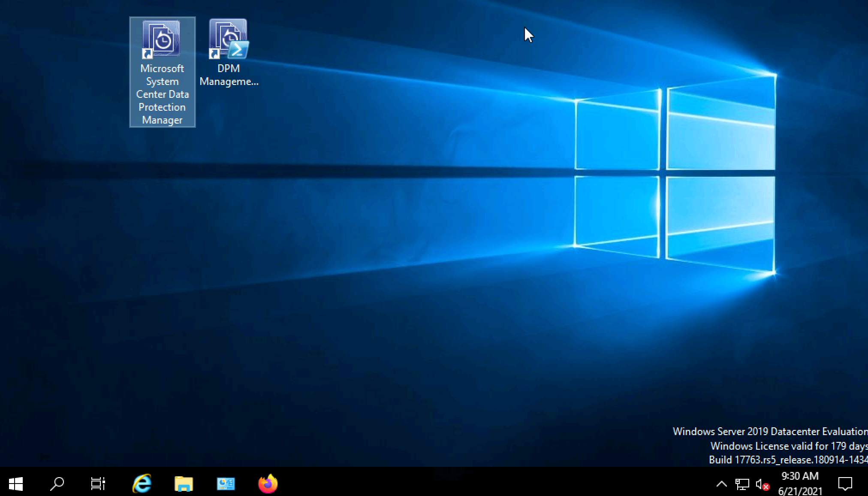Open the Windows Start menu
Image resolution: width=868 pixels, height=496 pixels.
16,484
